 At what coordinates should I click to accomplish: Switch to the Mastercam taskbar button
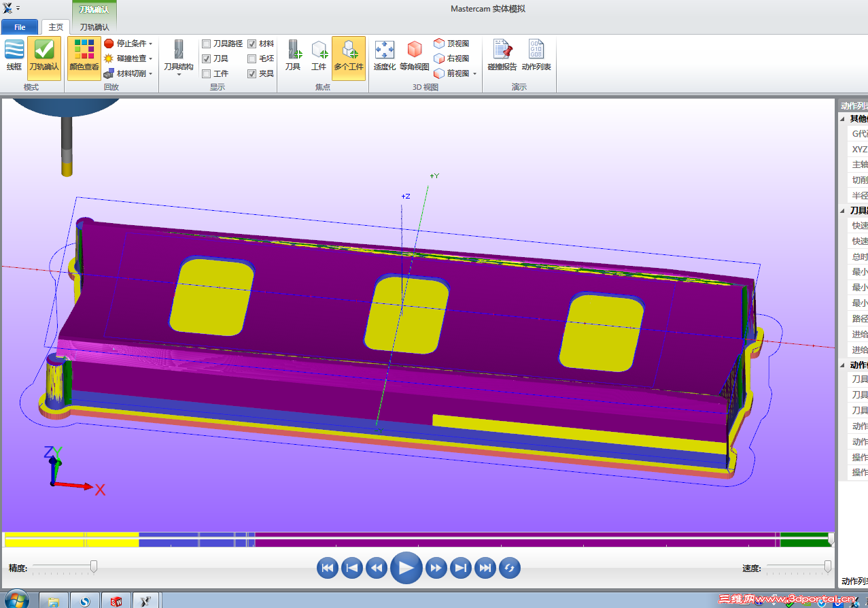[x=145, y=601]
